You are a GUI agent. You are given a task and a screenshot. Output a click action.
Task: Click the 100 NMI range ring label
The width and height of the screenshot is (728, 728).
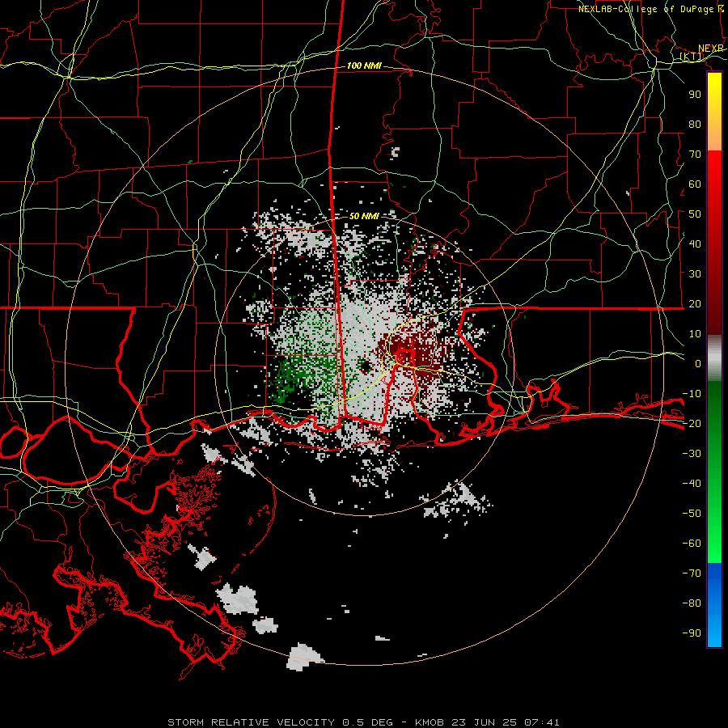tap(364, 66)
